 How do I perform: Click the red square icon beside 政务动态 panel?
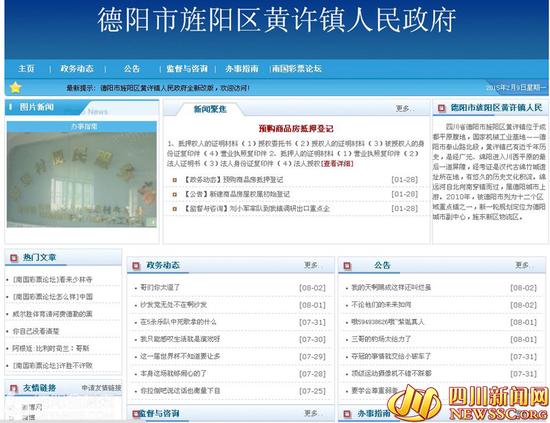tap(136, 266)
